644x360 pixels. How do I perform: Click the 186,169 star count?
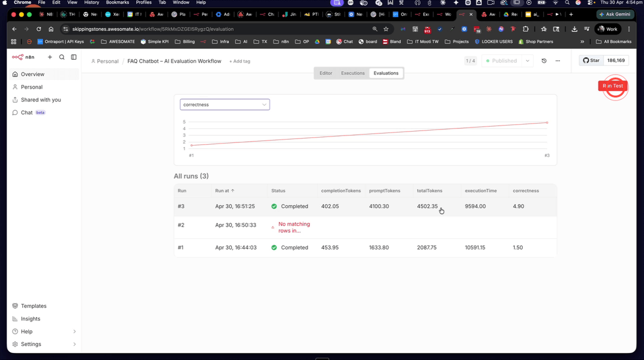(x=616, y=61)
